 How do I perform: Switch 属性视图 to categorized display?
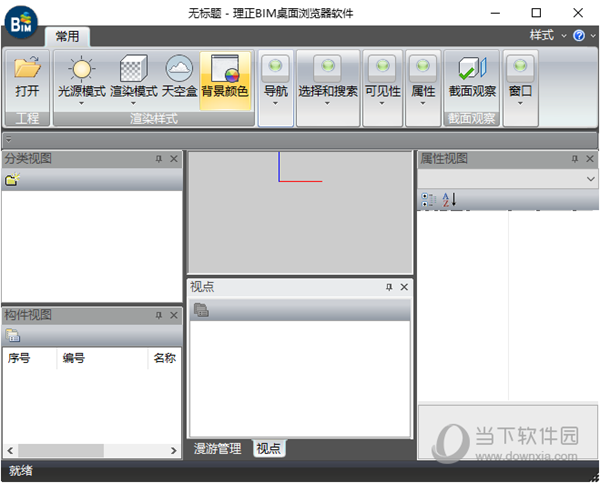[428, 199]
